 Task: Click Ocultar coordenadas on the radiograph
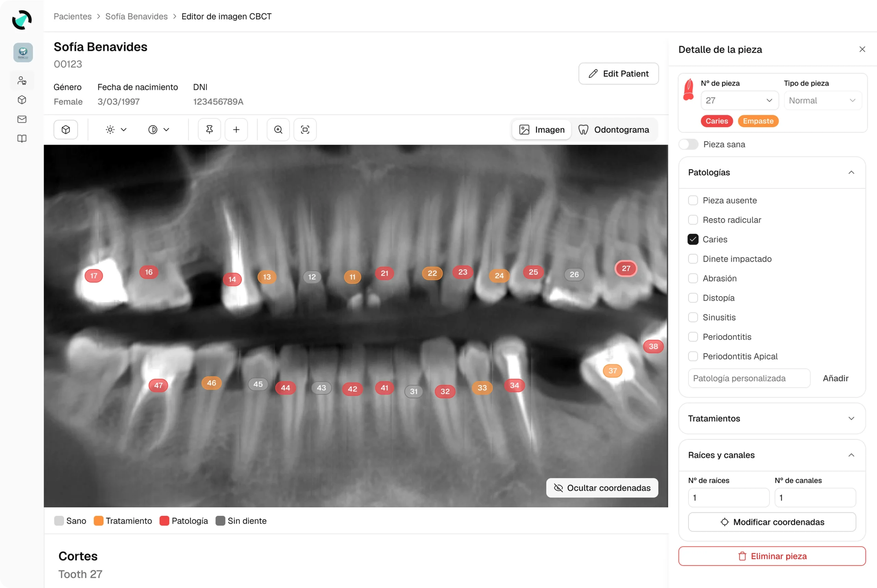pos(602,488)
